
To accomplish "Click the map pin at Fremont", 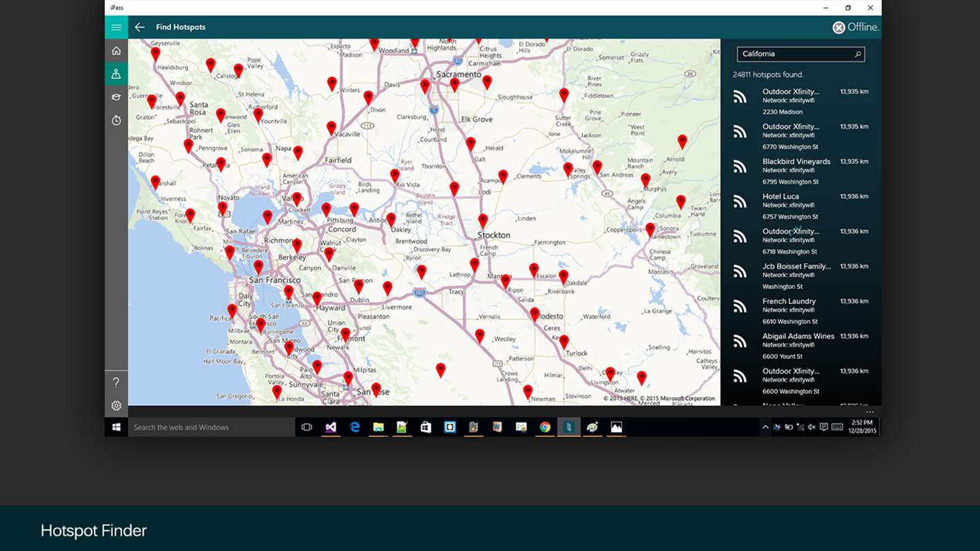I will click(x=345, y=335).
